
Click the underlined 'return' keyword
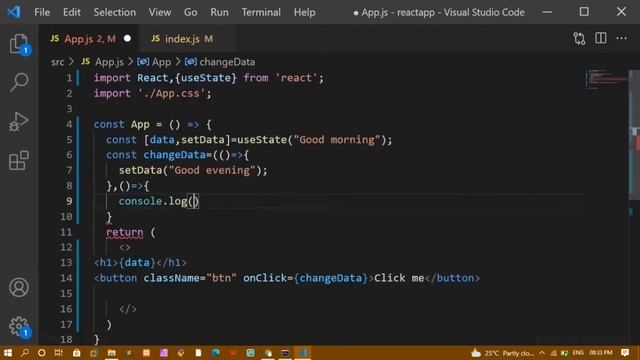(124, 232)
